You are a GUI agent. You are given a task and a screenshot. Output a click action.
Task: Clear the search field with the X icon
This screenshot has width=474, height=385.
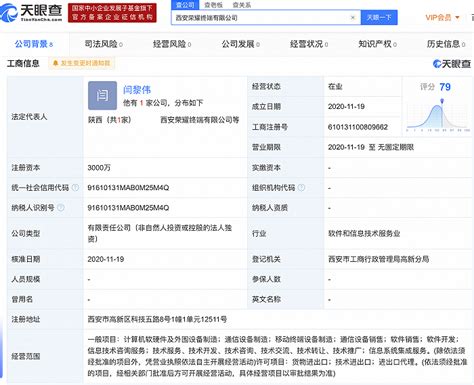click(353, 17)
